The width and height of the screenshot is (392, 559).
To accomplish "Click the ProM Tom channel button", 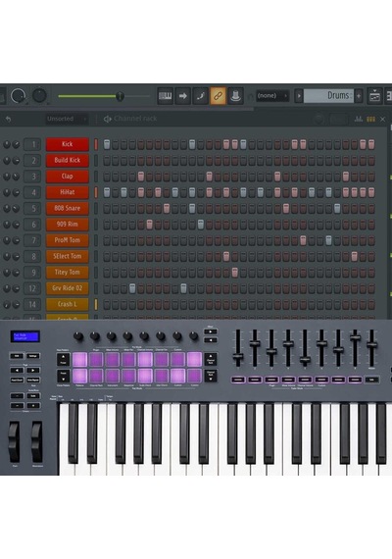I will tap(68, 240).
